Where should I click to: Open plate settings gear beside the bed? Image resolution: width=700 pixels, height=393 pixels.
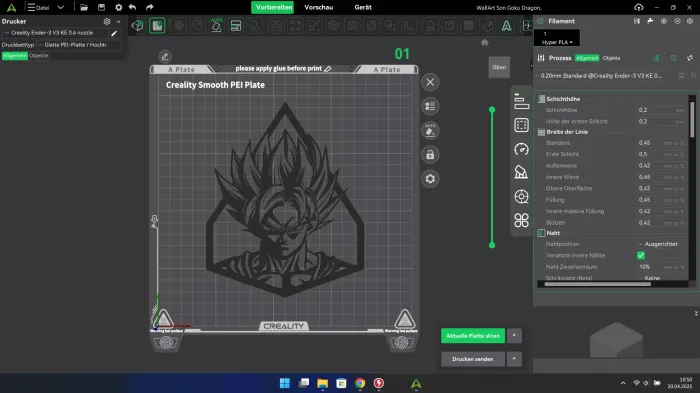[430, 179]
